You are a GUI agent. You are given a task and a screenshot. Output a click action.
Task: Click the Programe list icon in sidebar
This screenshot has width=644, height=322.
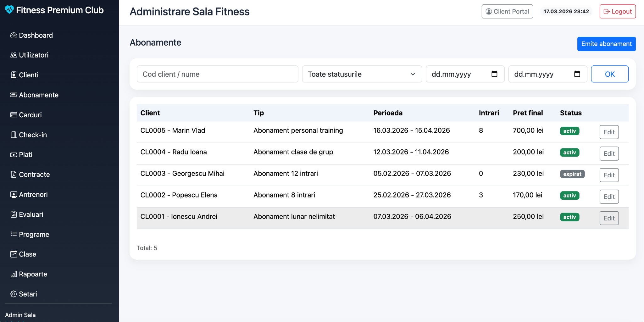pyautogui.click(x=14, y=234)
